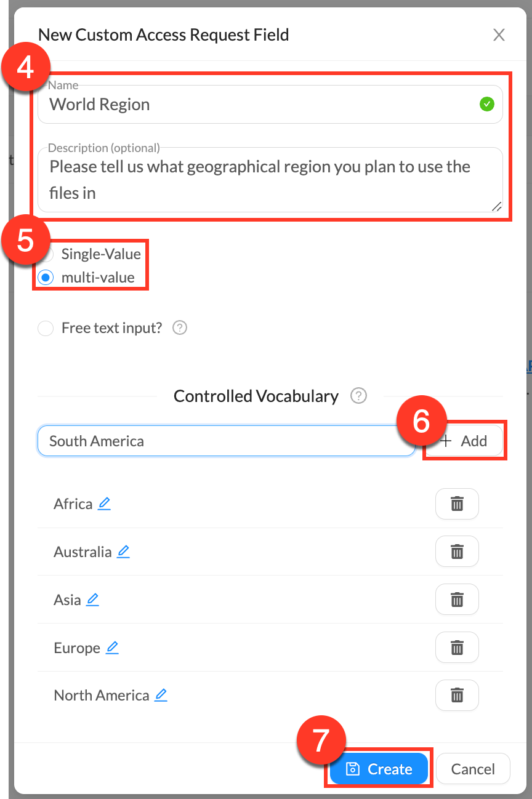Click into the Name field

click(x=259, y=105)
